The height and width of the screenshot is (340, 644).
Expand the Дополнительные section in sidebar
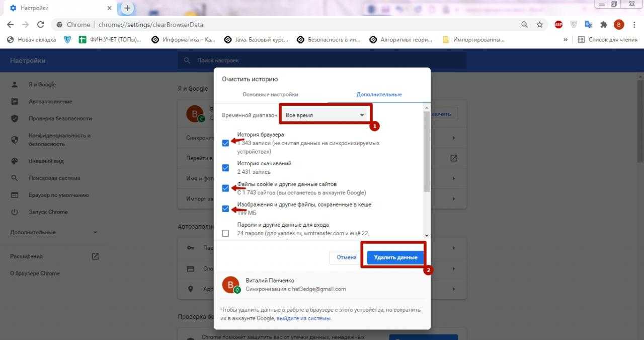pos(53,232)
